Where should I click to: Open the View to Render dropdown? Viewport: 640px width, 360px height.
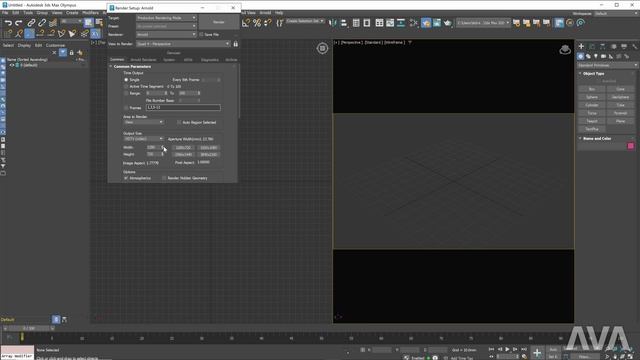pyautogui.click(x=183, y=44)
